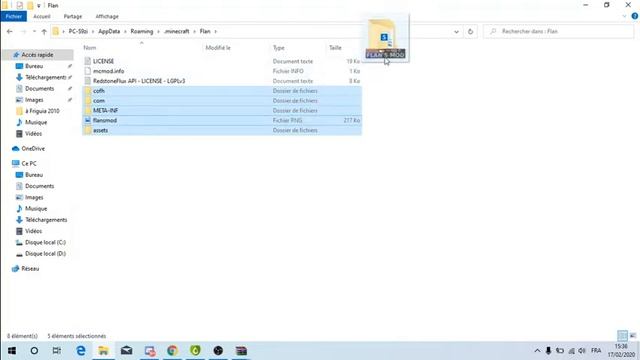Go back with the back arrow
This screenshot has width=640, height=360.
click(x=9, y=31)
